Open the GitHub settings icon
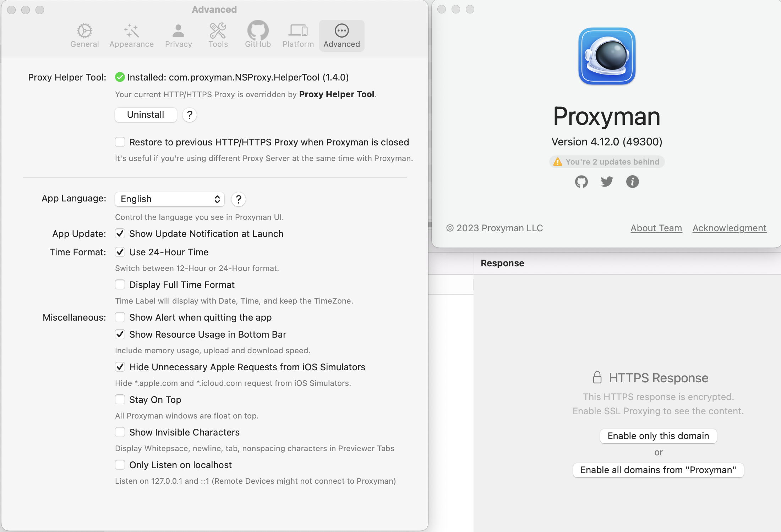781x532 pixels. (258, 34)
